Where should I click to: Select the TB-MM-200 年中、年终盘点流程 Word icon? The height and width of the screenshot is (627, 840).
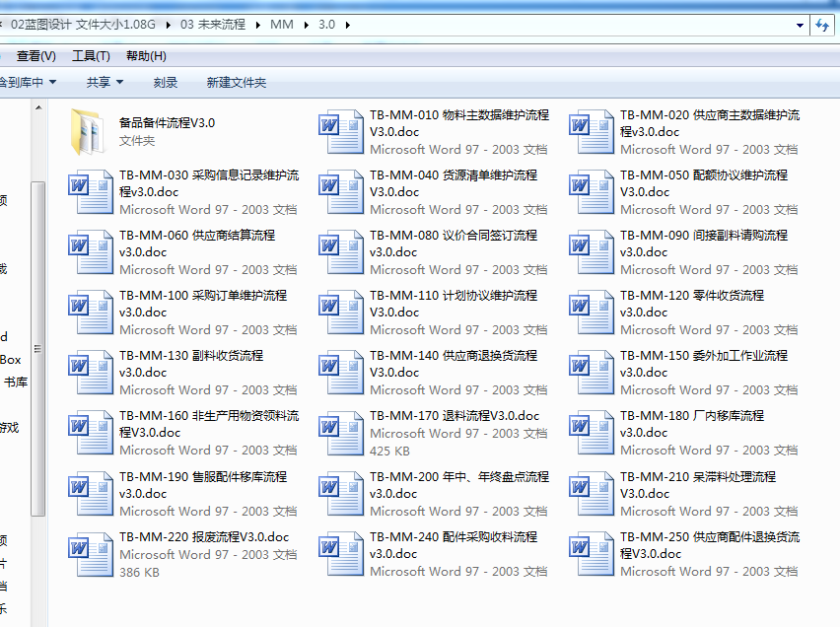(341, 493)
